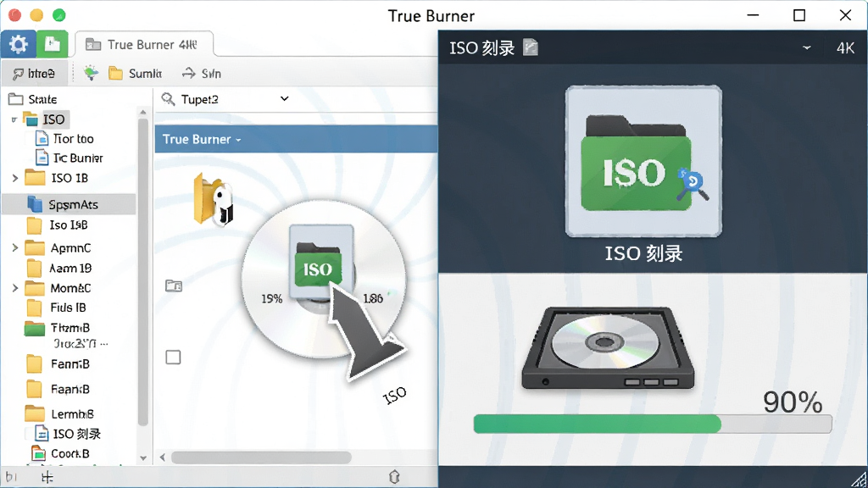868x488 pixels.
Task: Open the Sumlia folder toolbar item
Action: (135, 73)
